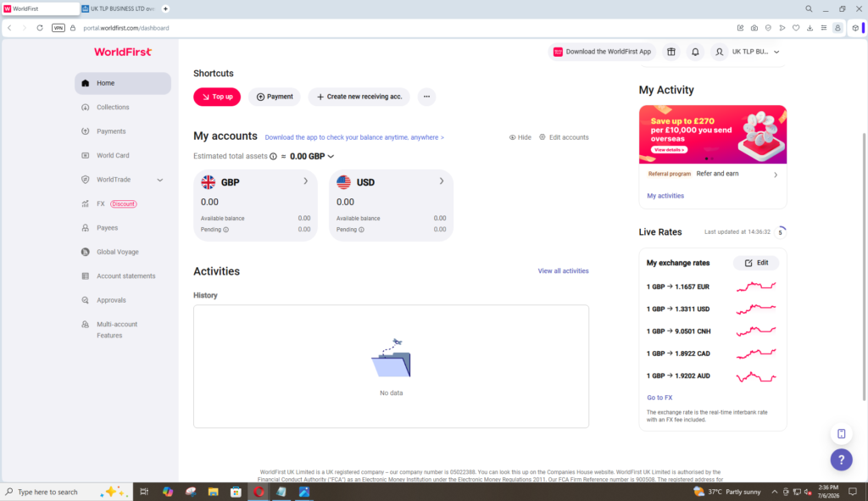The image size is (868, 501).
Task: Open GBP account card chevron
Action: pyautogui.click(x=305, y=181)
